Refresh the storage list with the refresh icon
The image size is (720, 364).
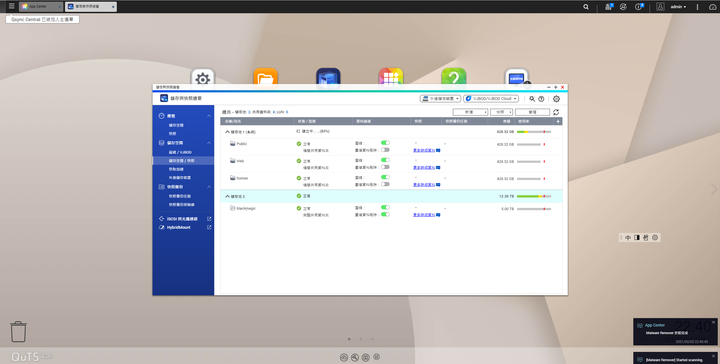[556, 112]
